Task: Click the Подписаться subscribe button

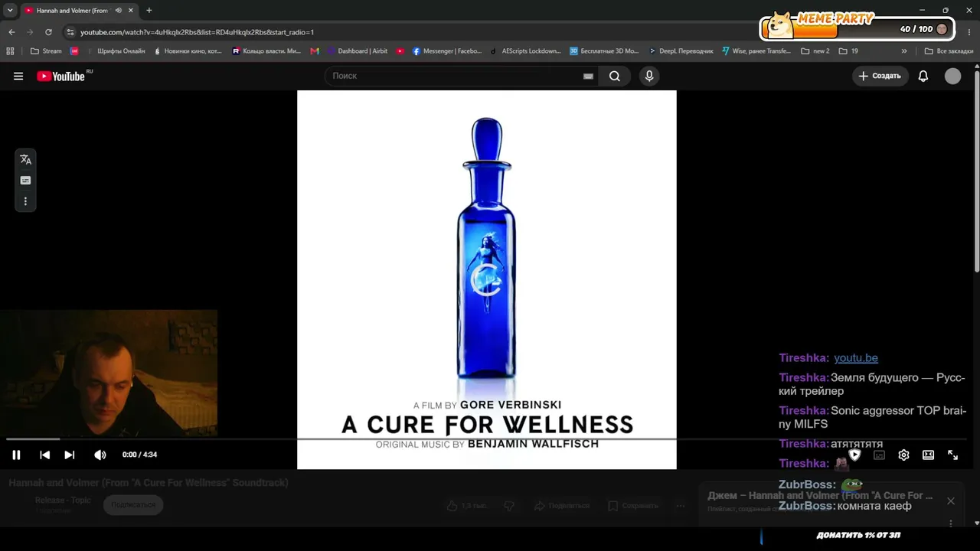Action: (133, 505)
